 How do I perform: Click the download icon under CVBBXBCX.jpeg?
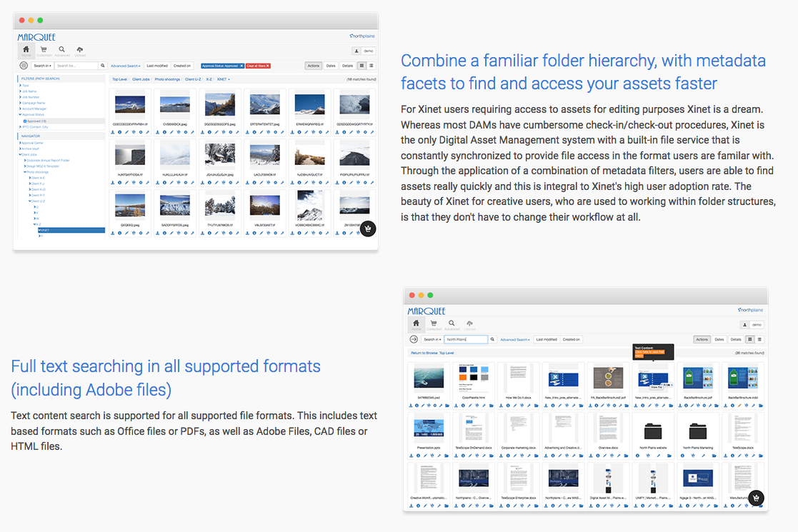pos(156,131)
